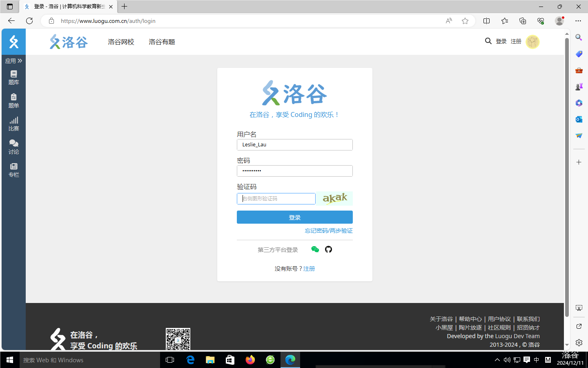Viewport: 588px width, 368px height.
Task: Focus the 验证码 captcha input field
Action: tap(276, 199)
